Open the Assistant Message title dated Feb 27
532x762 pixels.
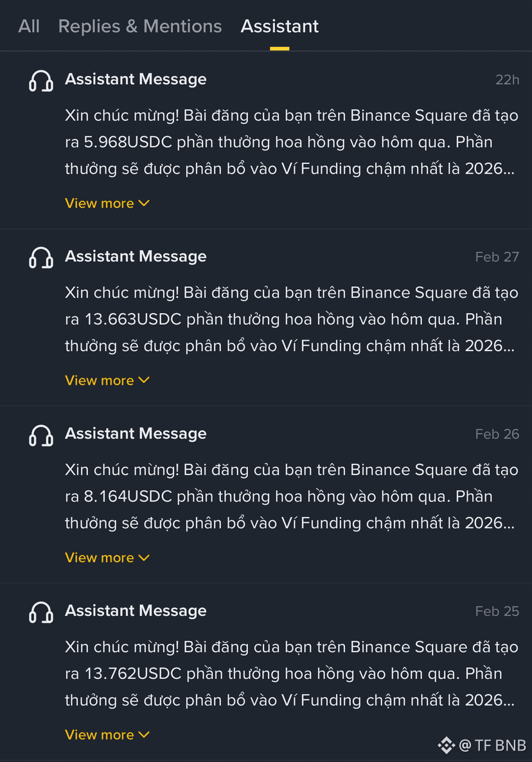coord(136,256)
